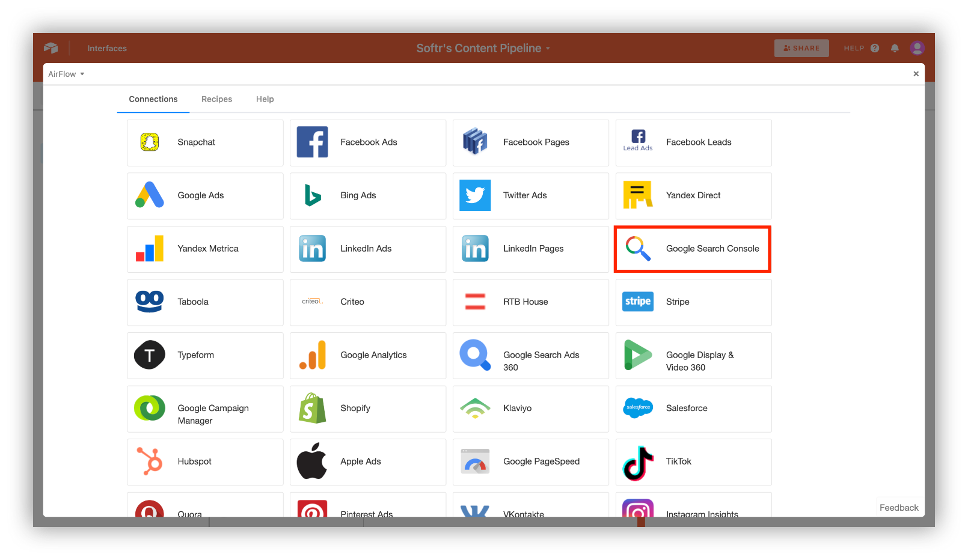Click the Bing Ads logo
Image resolution: width=968 pixels, height=560 pixels.
click(313, 195)
